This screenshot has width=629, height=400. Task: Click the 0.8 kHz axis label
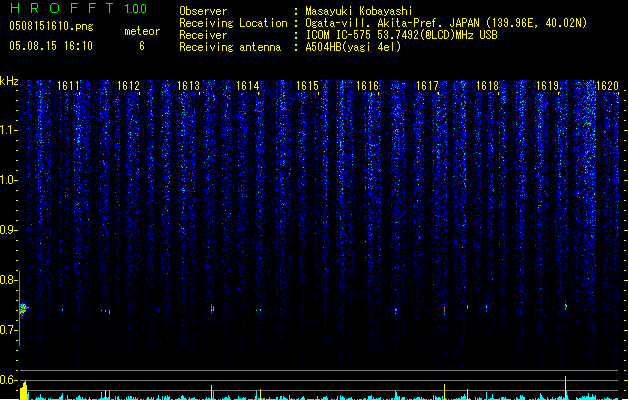point(8,280)
